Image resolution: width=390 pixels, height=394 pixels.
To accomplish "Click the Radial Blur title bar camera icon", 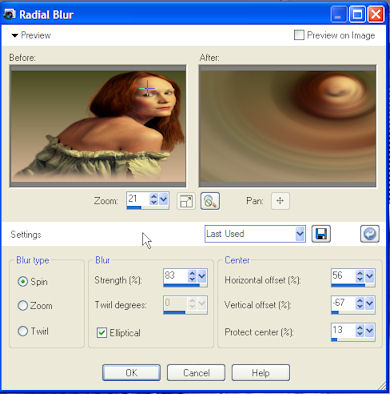I will pyautogui.click(x=9, y=14).
